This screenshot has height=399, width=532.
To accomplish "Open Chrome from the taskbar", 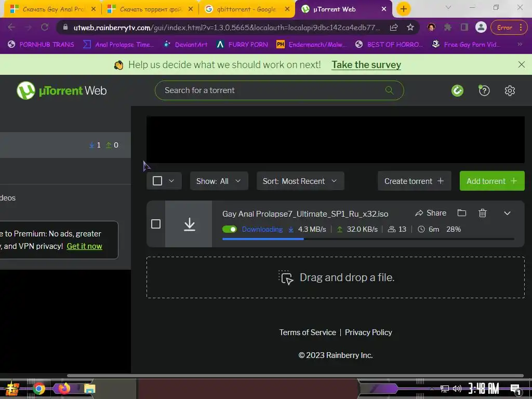I will (x=38, y=389).
